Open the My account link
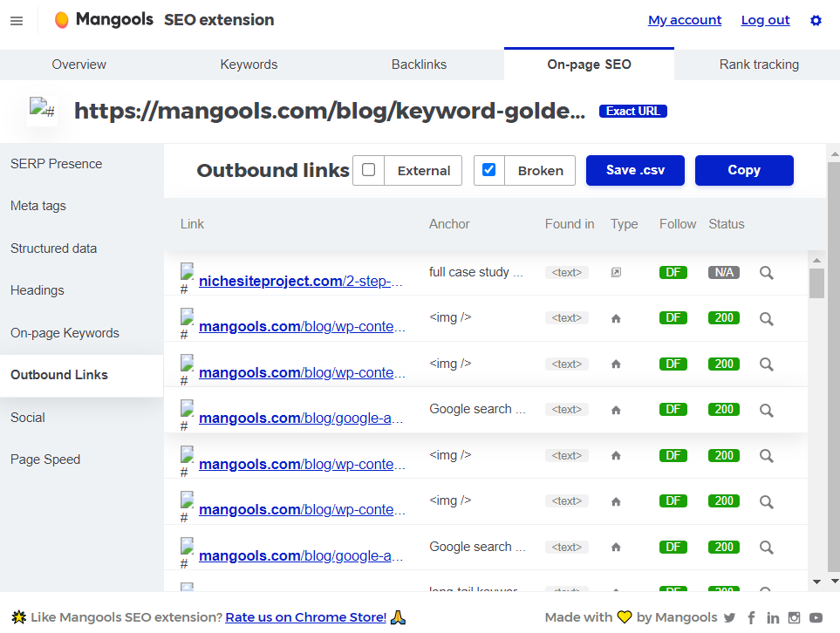Screen dimensions: 840x633 pyautogui.click(x=685, y=20)
